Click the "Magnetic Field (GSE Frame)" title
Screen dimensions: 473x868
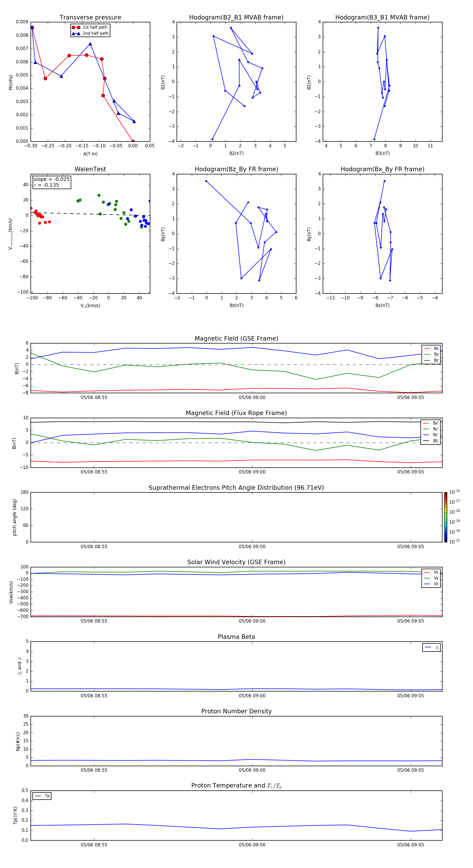pyautogui.click(x=236, y=339)
